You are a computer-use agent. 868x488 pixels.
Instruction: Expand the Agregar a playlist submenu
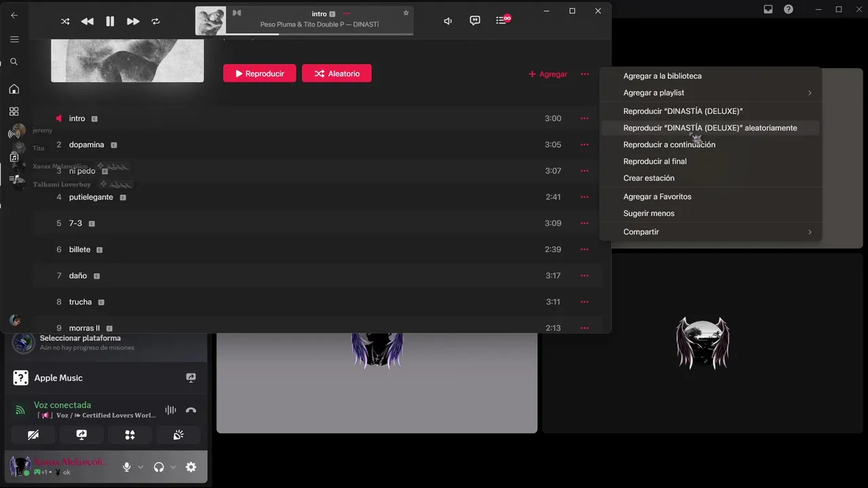[x=711, y=93]
